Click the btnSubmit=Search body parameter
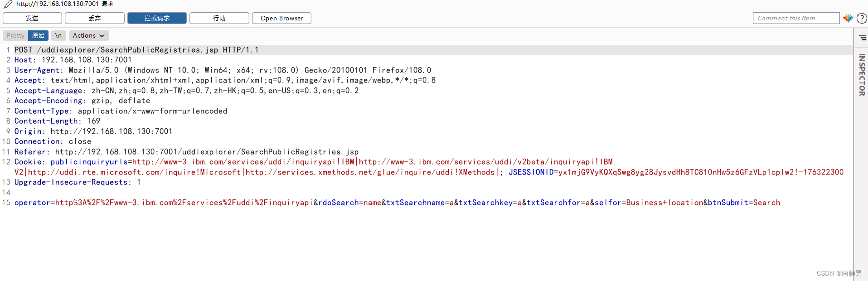Screen dimensions: 868x281 pos(744,203)
